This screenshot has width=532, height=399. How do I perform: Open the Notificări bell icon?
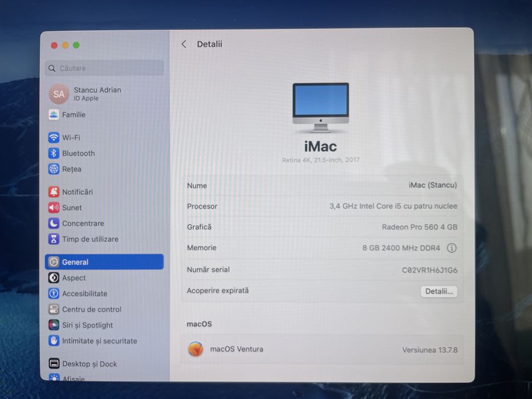point(54,192)
